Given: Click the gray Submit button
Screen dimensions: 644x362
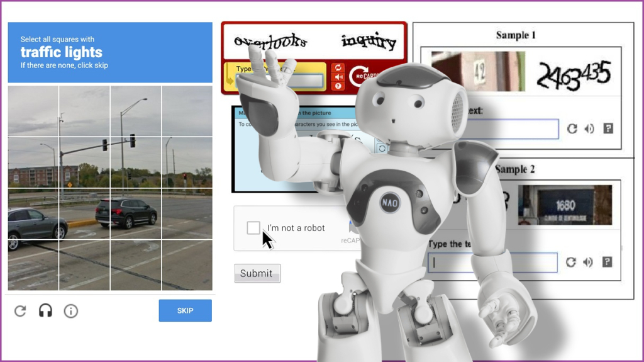Looking at the screenshot, I should 257,273.
